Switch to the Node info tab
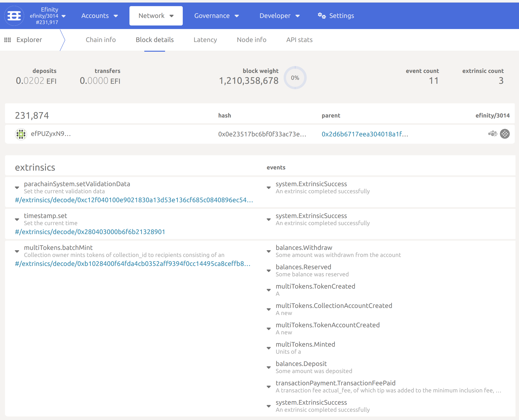The image size is (519, 420). pyautogui.click(x=252, y=40)
